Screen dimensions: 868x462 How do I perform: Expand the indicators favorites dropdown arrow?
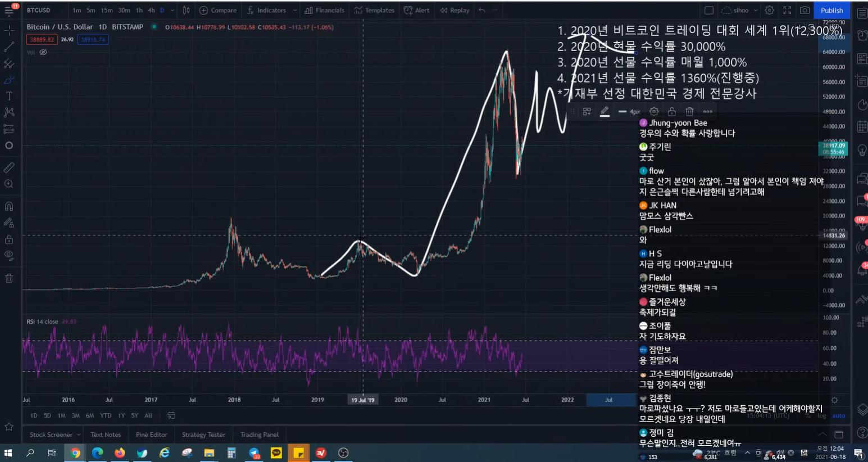coord(294,10)
